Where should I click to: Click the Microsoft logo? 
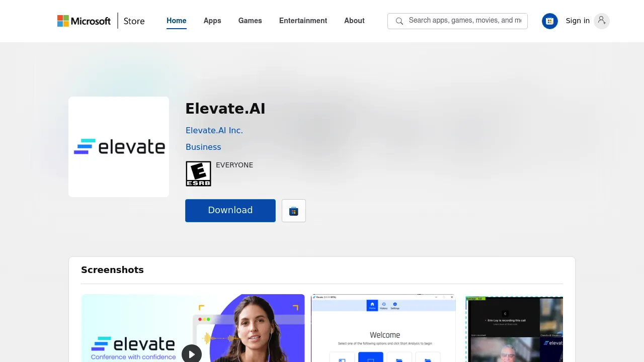click(x=84, y=21)
